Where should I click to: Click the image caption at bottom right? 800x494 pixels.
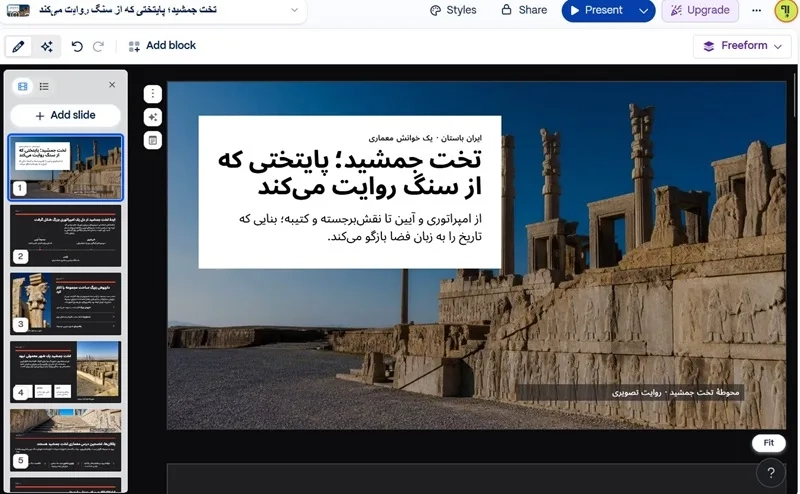click(675, 392)
